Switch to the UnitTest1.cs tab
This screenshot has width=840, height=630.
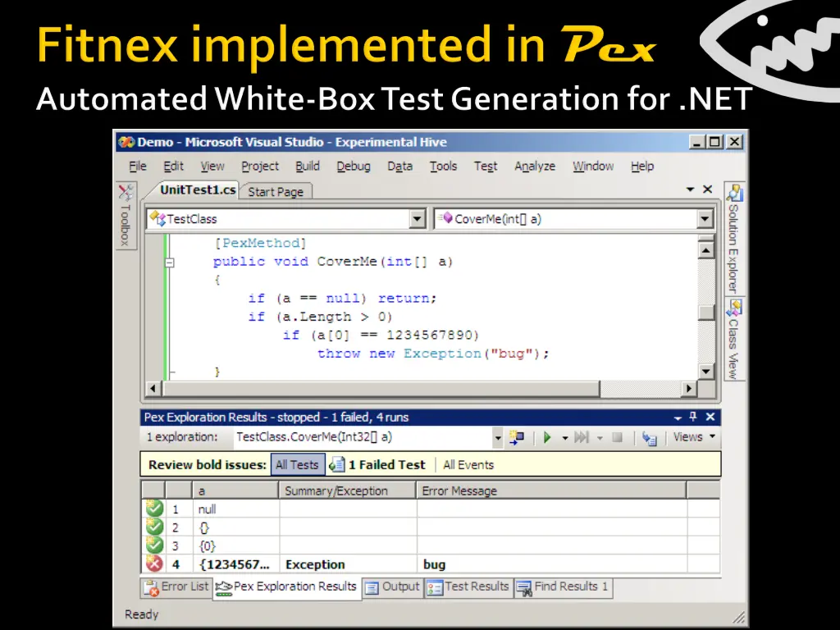(198, 189)
